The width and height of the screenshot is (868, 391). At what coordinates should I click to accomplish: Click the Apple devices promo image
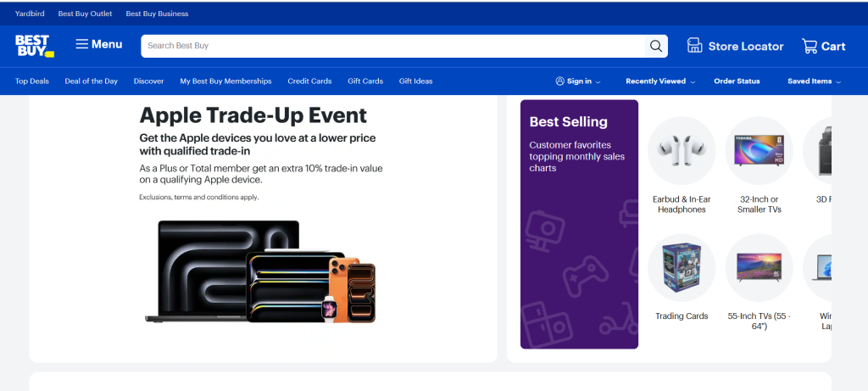260,271
